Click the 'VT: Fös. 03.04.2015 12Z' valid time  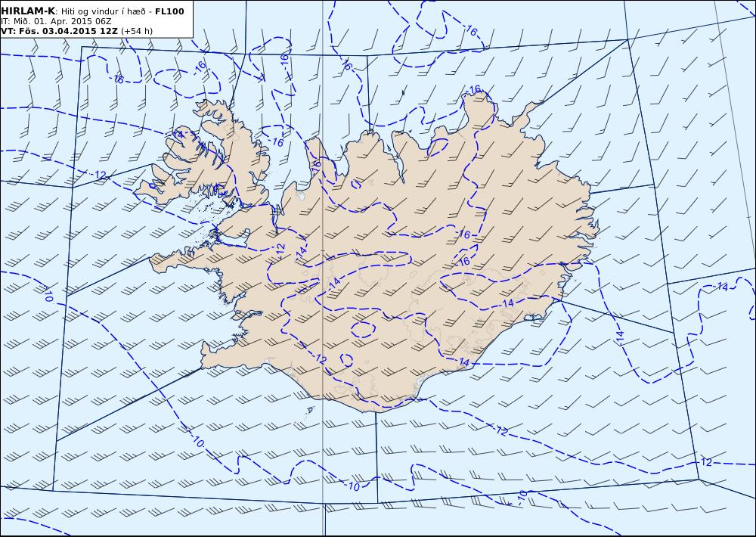59,31
